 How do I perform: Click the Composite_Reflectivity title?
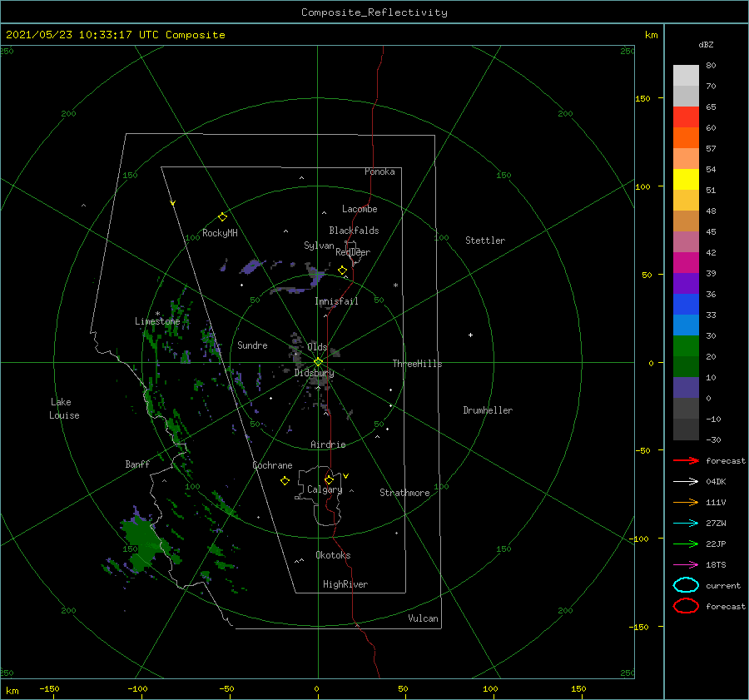pos(374,12)
